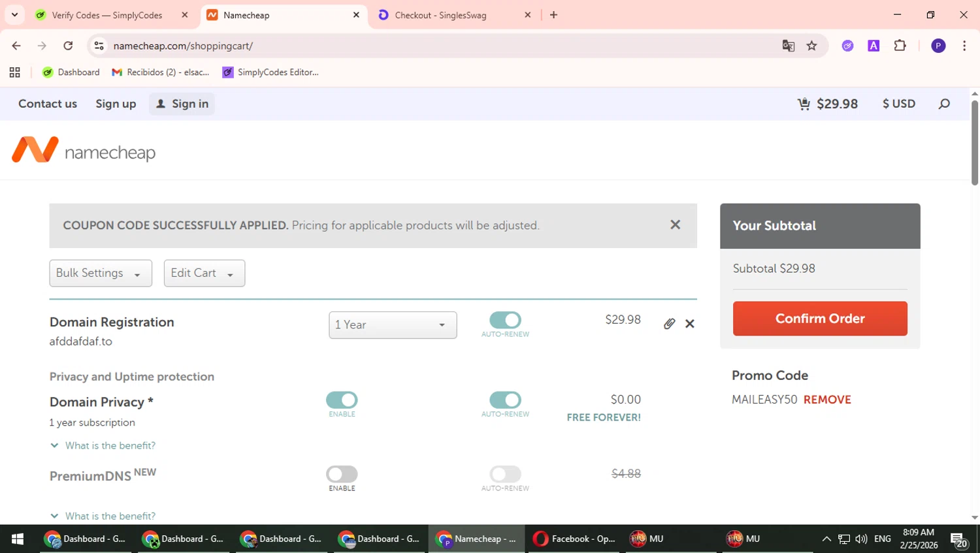The width and height of the screenshot is (980, 553).
Task: Open the apps grid in bookmarks bar
Action: pyautogui.click(x=14, y=72)
